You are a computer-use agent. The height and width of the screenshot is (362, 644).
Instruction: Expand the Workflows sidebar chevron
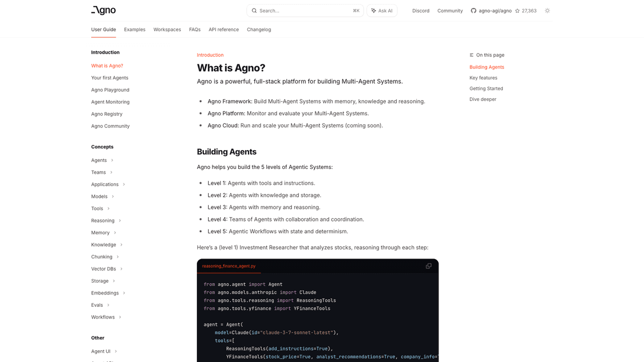pyautogui.click(x=120, y=317)
